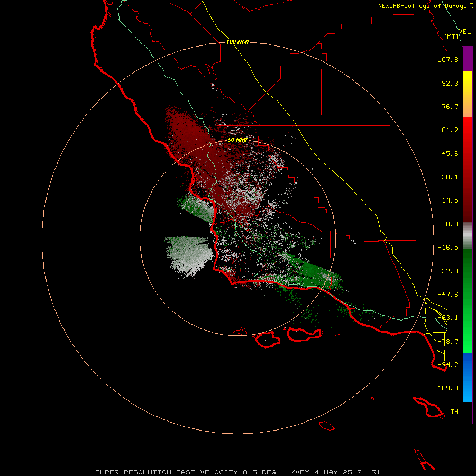The width and height of the screenshot is (476, 476).
Task: Click the 100 NMI range ring label
Action: (x=237, y=42)
